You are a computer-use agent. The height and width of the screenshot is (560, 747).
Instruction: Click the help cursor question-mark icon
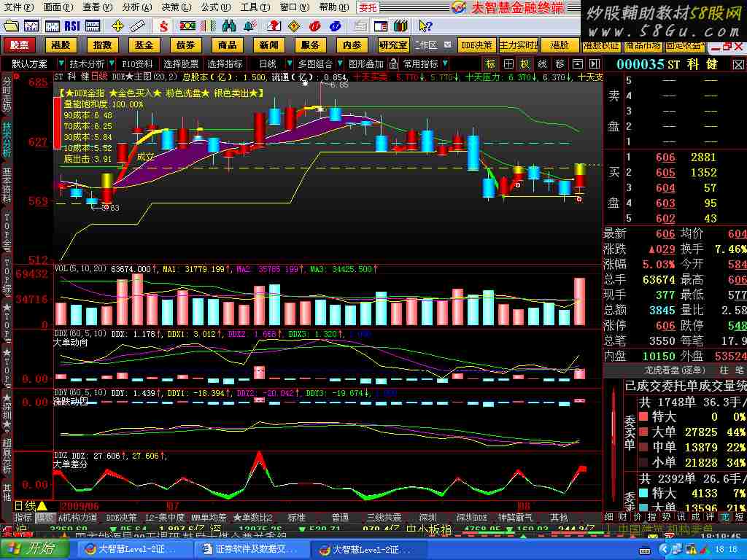pyautogui.click(x=425, y=26)
